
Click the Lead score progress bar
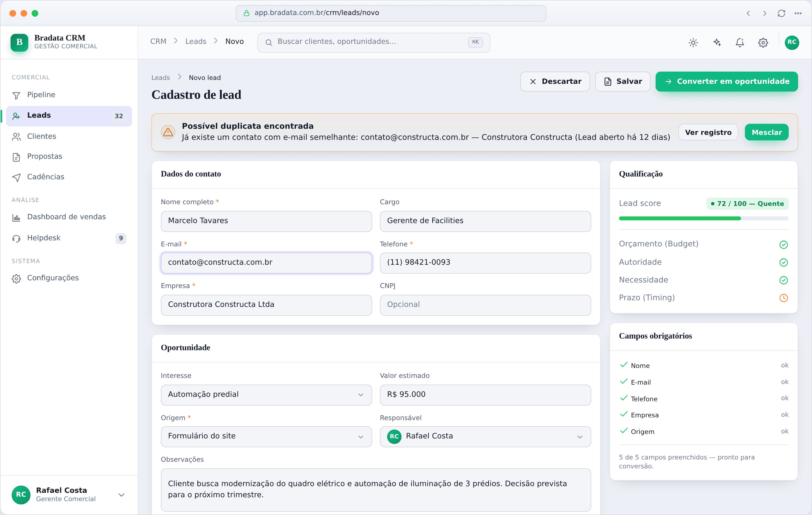(x=703, y=218)
